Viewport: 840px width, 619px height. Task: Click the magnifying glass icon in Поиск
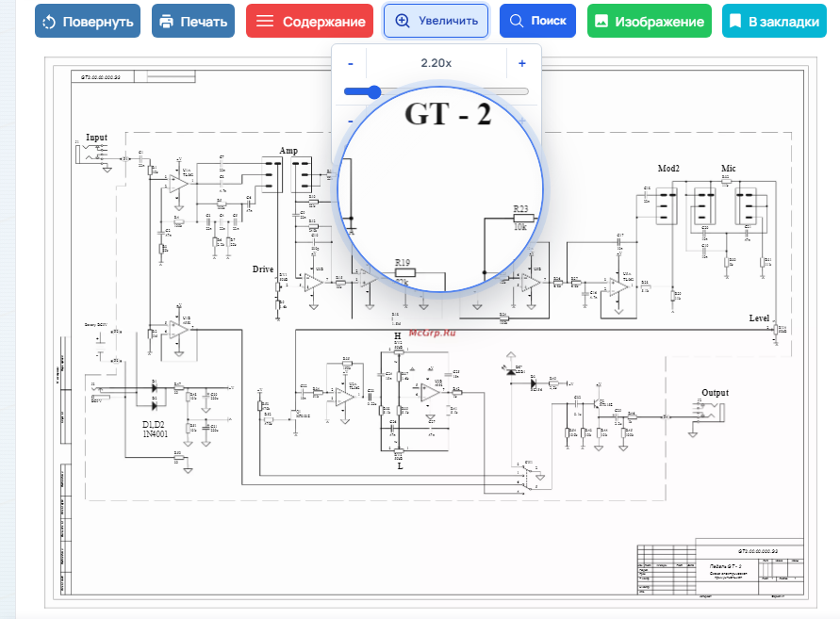click(517, 21)
